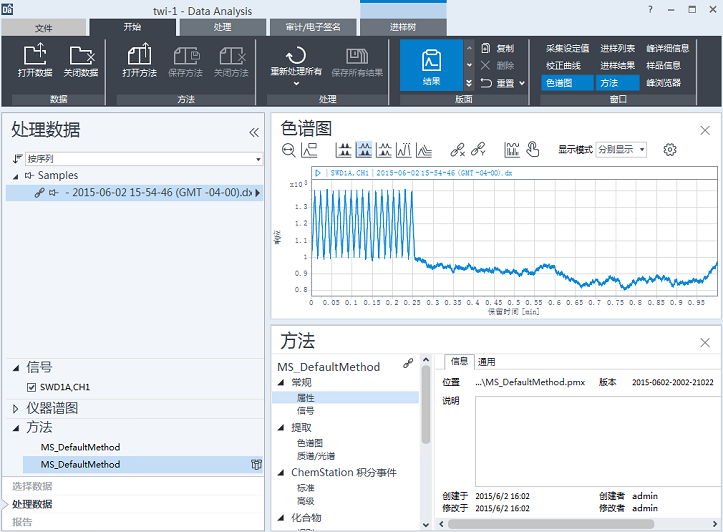Click the link Y-axis chain icon

478,149
